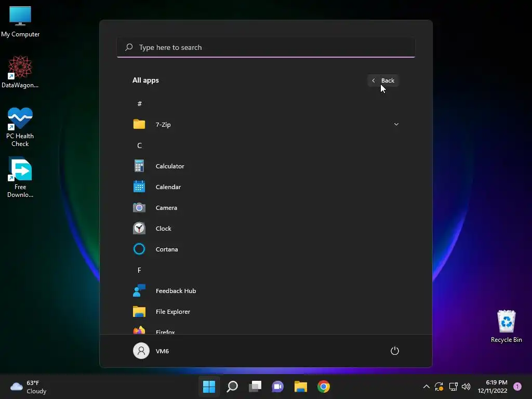
Task: Click the 'VM6' username text
Action: pos(162,351)
